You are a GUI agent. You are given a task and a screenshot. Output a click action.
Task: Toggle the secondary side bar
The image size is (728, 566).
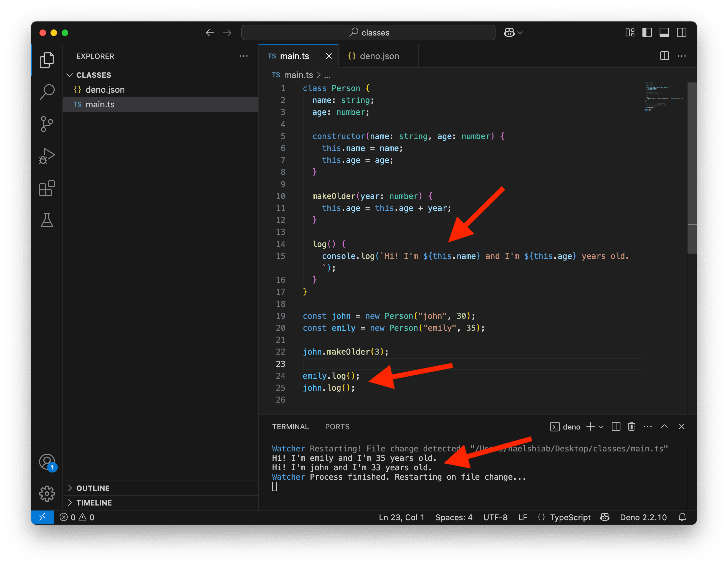[682, 33]
